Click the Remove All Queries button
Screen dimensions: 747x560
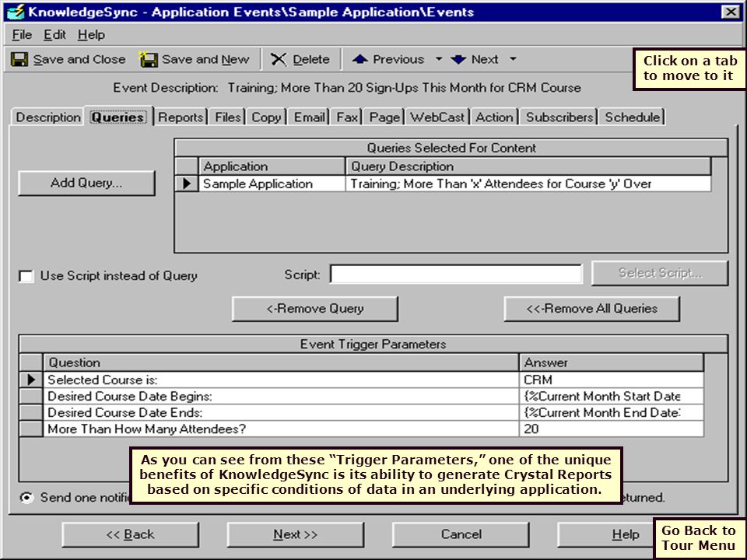click(591, 309)
